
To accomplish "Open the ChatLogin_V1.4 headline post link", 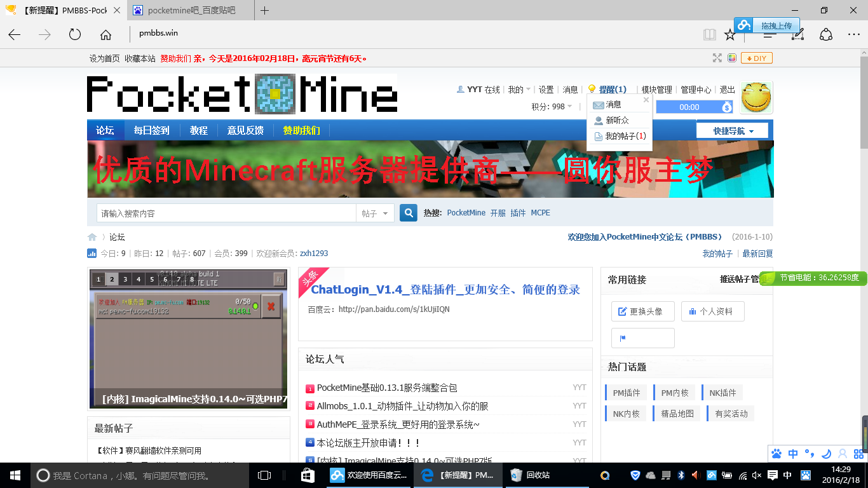I will [x=445, y=290].
